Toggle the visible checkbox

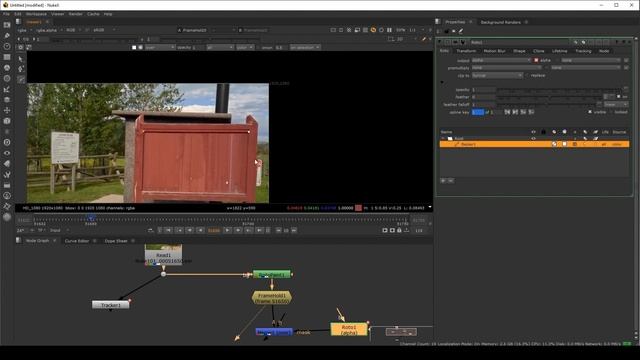pyautogui.click(x=590, y=112)
